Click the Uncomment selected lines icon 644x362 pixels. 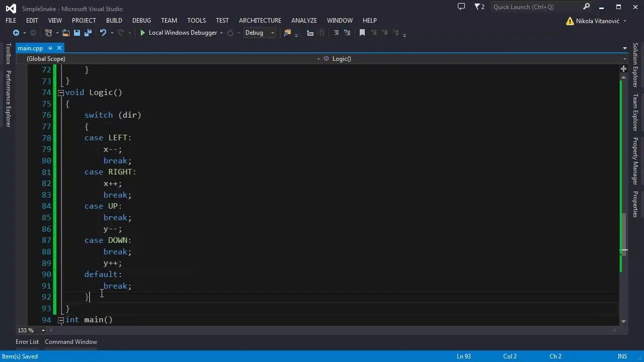point(347,33)
